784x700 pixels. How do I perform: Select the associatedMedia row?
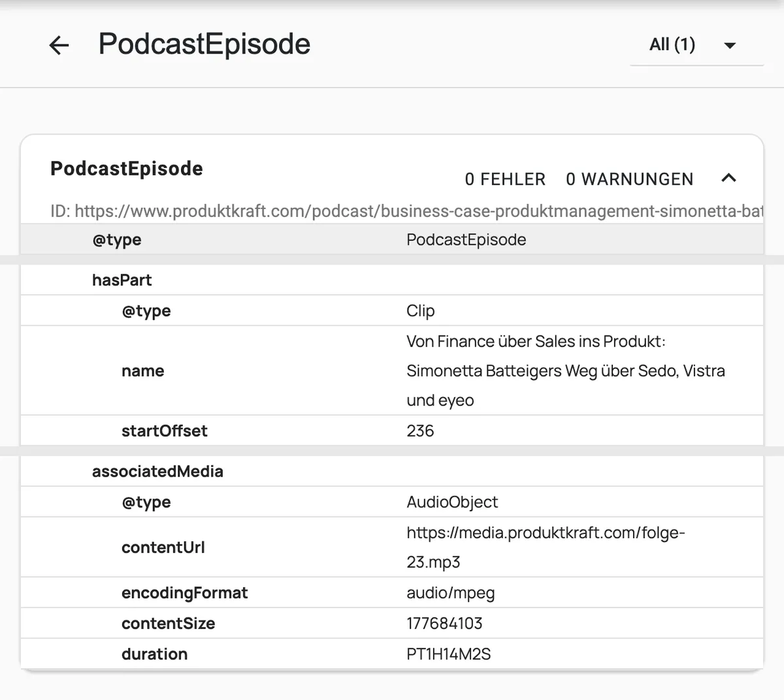point(392,471)
